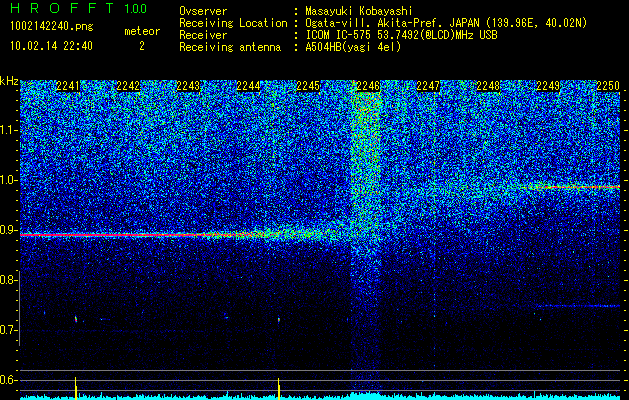
Task: Click the 2246 time marker
Action: [368, 86]
